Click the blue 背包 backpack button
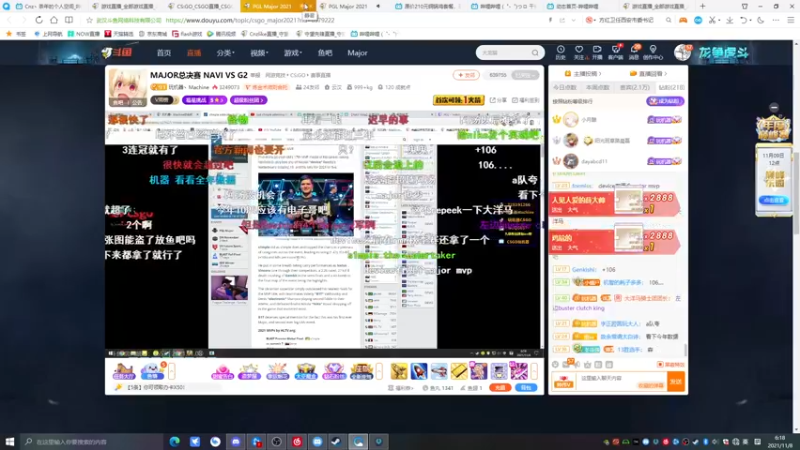The width and height of the screenshot is (800, 450). pos(526,388)
